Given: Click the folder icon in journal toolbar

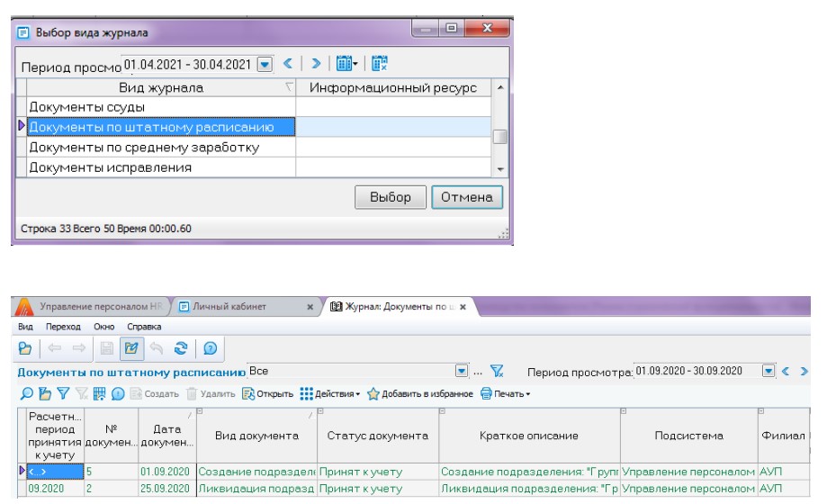Looking at the screenshot, I should 45,393.
